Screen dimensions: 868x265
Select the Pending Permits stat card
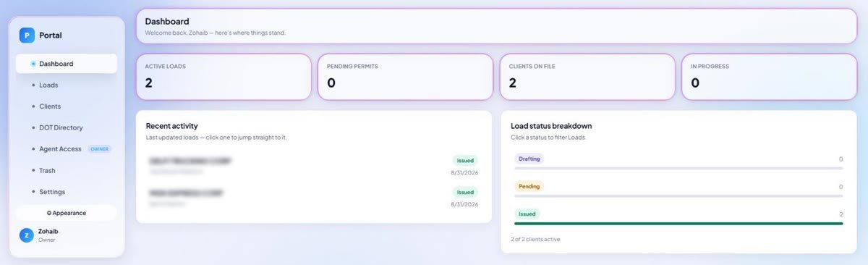tap(405, 77)
